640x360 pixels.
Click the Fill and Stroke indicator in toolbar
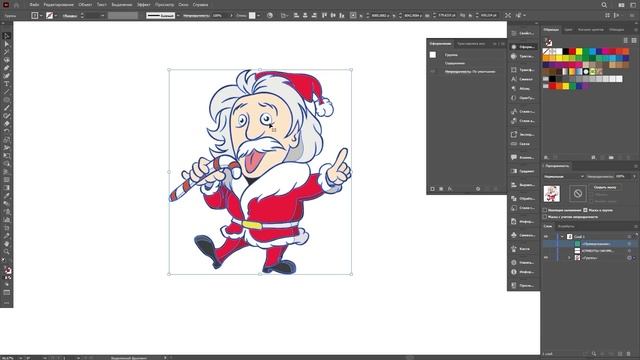pos(7,270)
